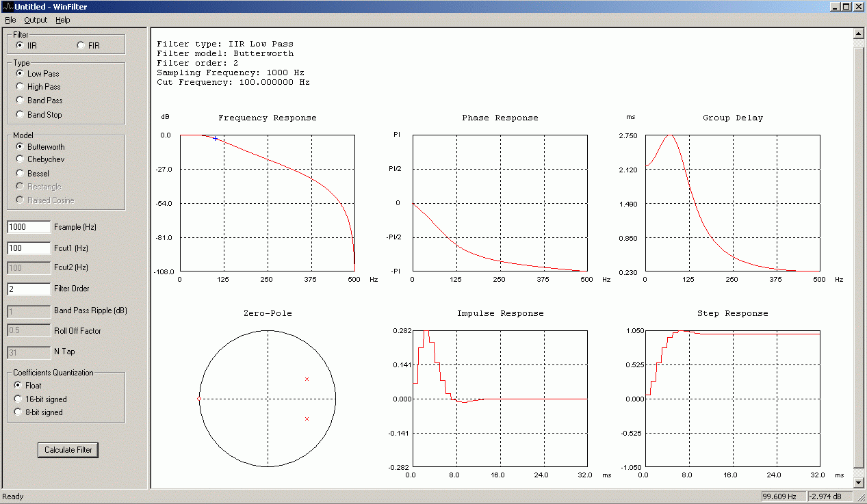
Task: Choose the Chebychev model
Action: (x=40, y=159)
